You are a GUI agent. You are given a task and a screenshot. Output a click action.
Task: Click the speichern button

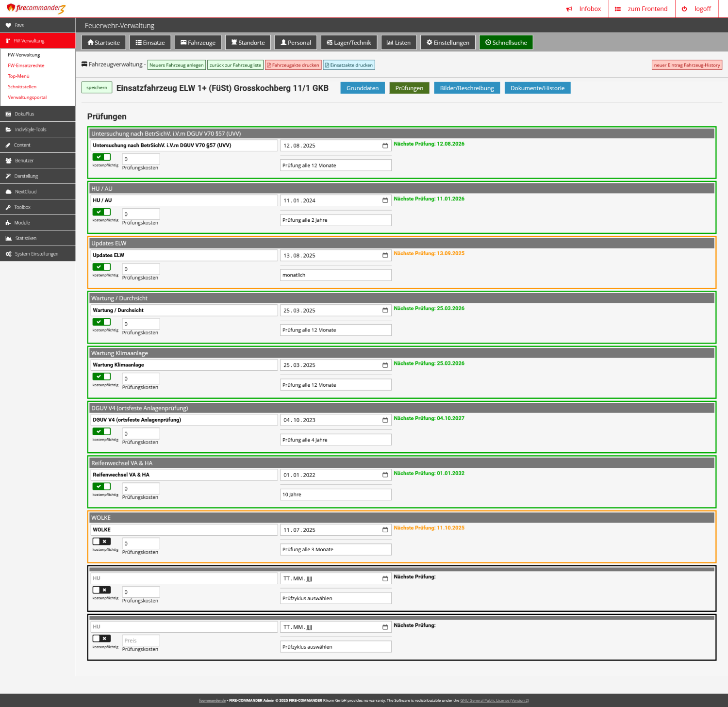tap(97, 88)
